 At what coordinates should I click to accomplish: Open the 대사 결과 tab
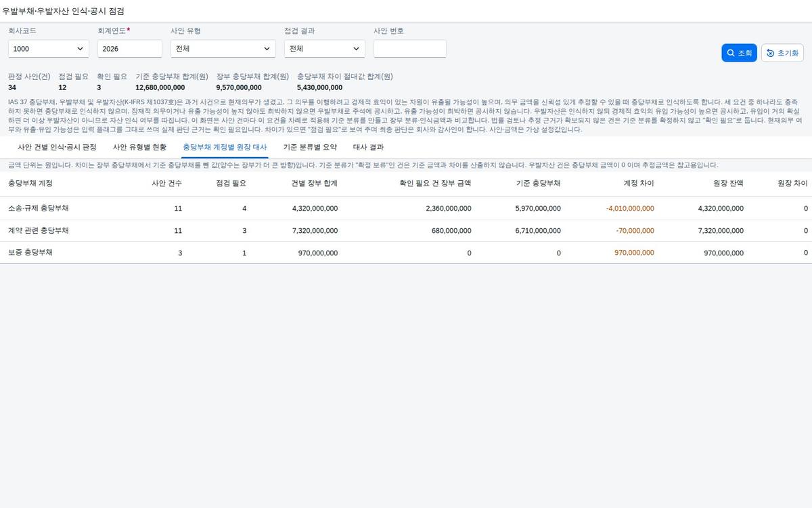coord(369,147)
